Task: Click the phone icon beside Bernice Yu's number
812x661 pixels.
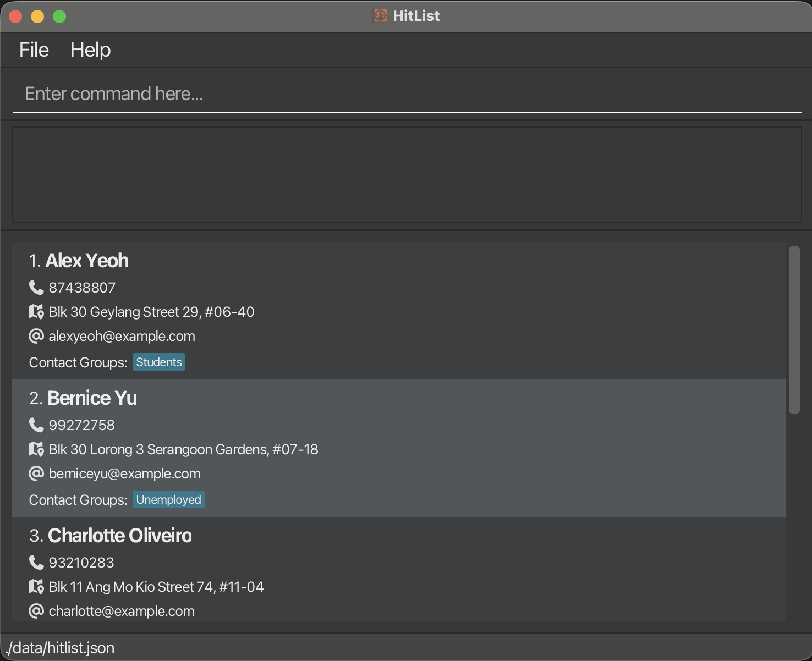Action: click(36, 425)
